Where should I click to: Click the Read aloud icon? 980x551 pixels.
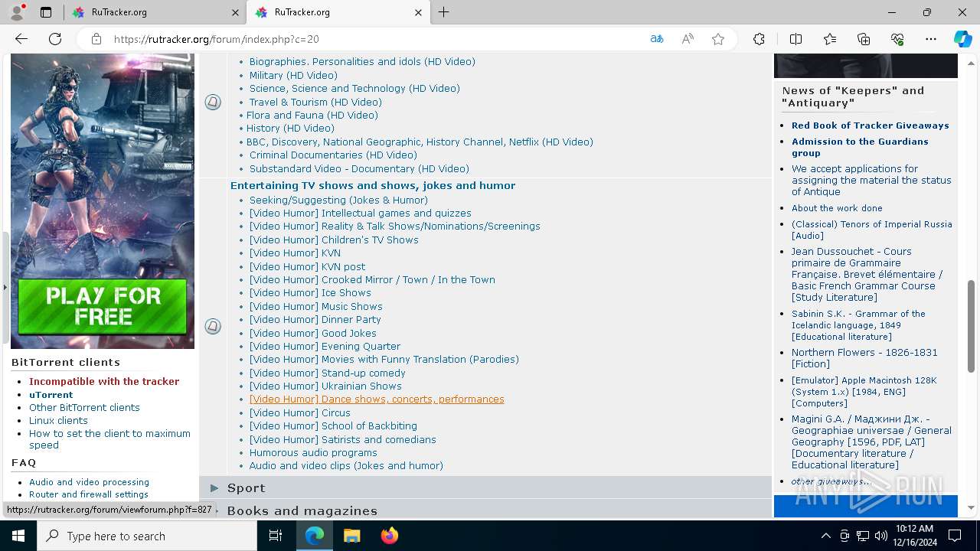click(x=688, y=39)
